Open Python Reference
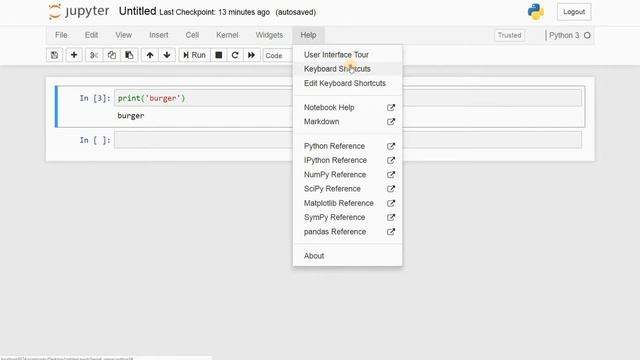This screenshot has width=640, height=360. [x=347, y=146]
